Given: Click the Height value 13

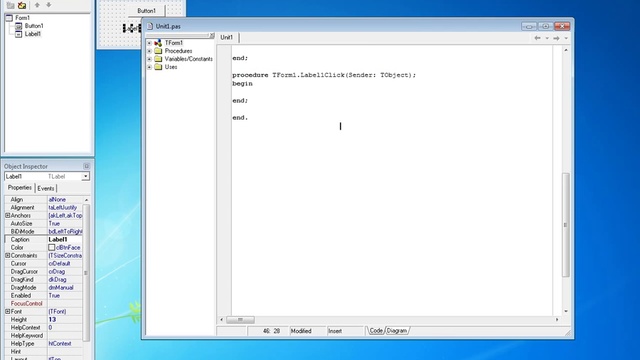Looking at the screenshot, I should [65, 320].
